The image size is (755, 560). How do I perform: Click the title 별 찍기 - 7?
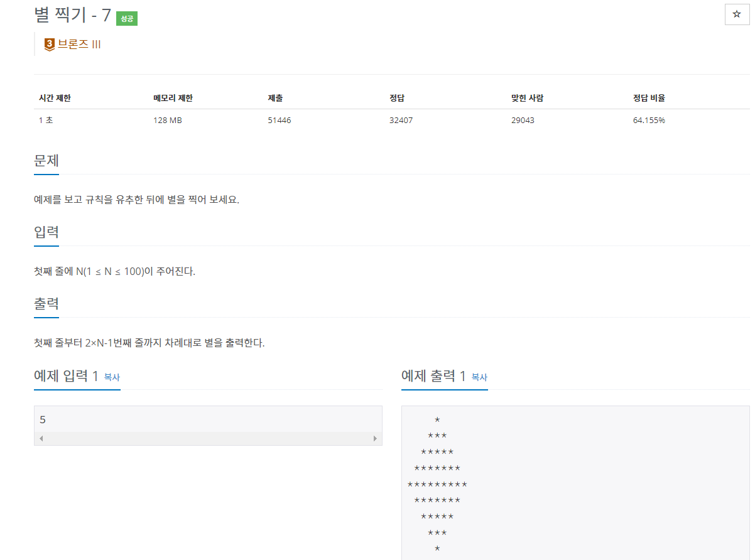72,15
